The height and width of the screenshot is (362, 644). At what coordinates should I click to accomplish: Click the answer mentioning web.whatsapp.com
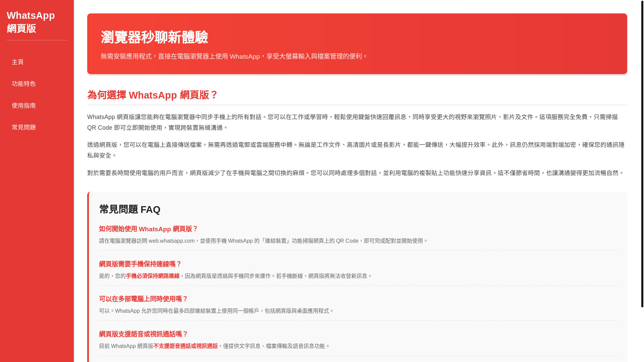pyautogui.click(x=264, y=241)
